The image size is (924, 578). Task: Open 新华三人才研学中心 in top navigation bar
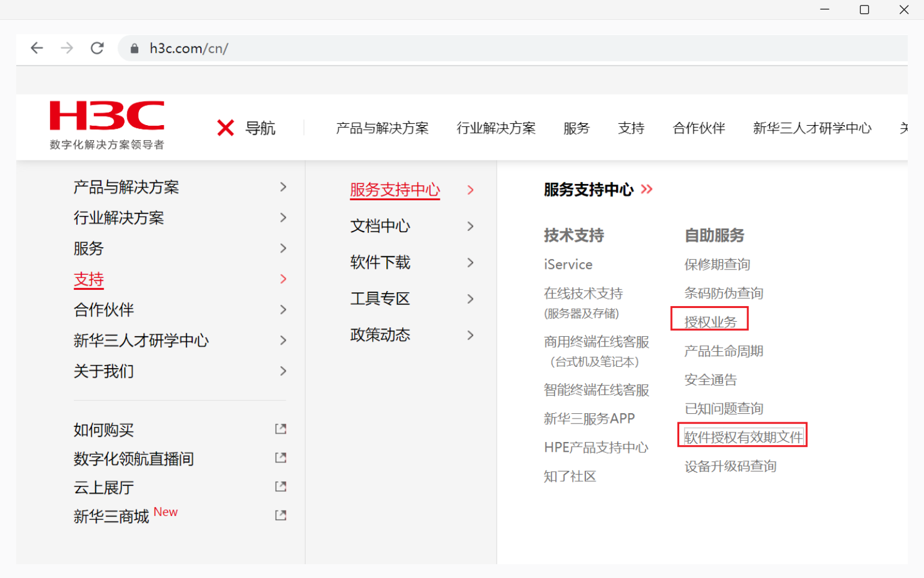(812, 128)
